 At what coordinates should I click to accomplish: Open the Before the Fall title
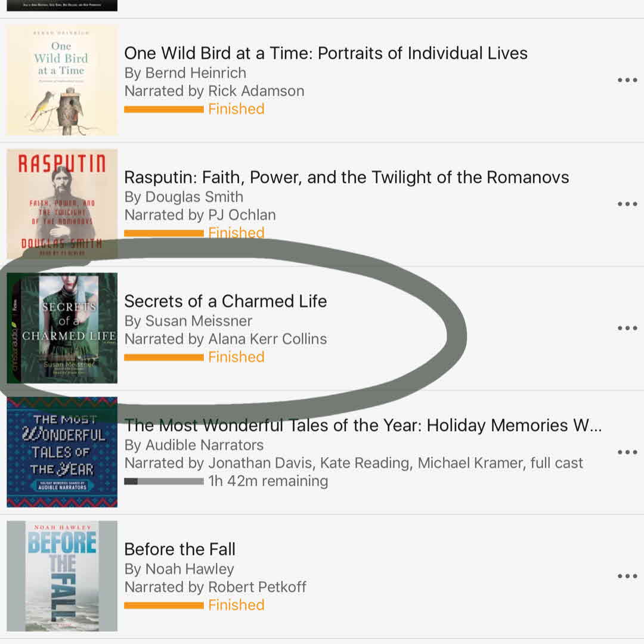pos(179,549)
